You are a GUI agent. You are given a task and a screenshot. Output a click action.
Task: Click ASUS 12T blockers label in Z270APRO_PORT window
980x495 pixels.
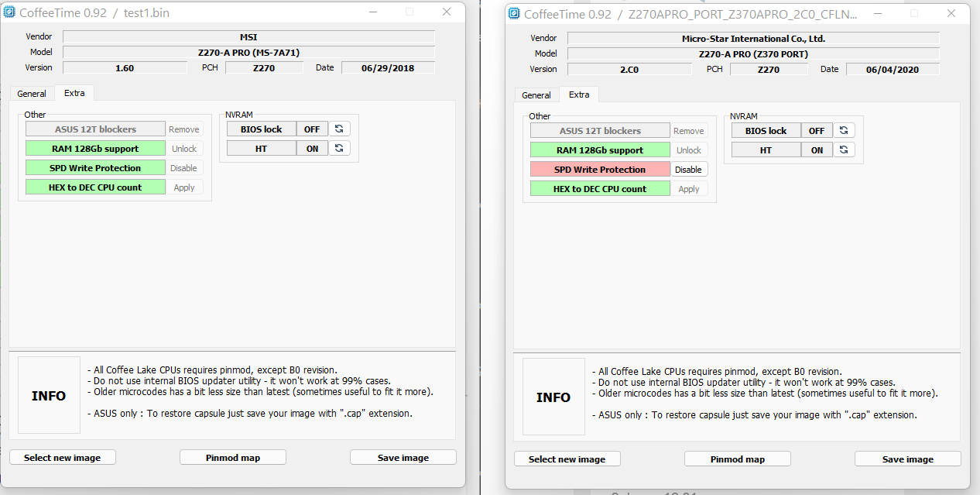tap(600, 131)
